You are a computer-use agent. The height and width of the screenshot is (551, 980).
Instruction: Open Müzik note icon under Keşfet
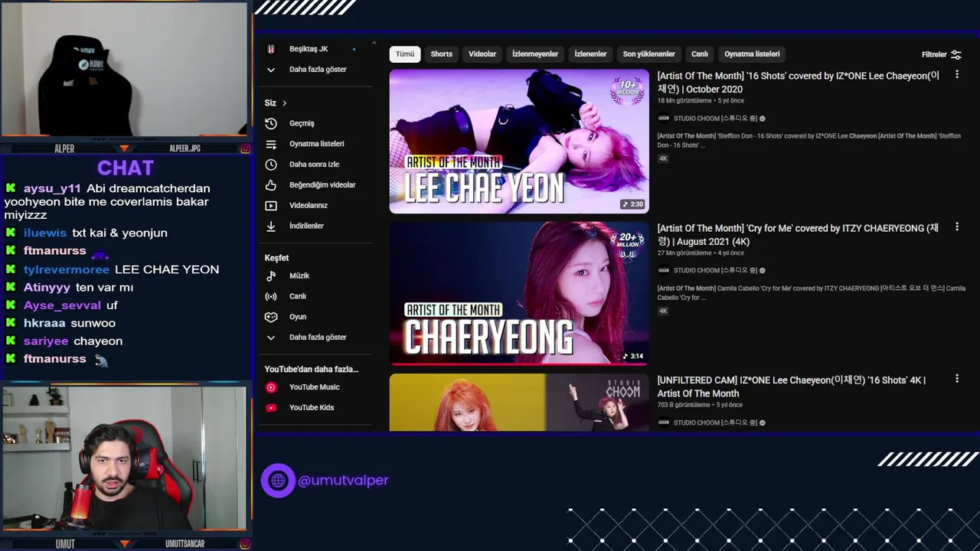(x=270, y=275)
